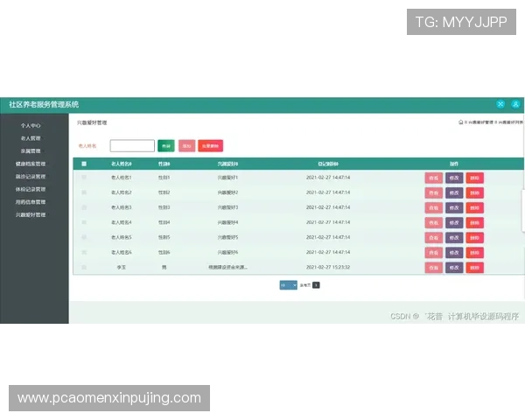Open 个人中心 in the sidebar
This screenshot has height=420, width=525.
point(31,126)
